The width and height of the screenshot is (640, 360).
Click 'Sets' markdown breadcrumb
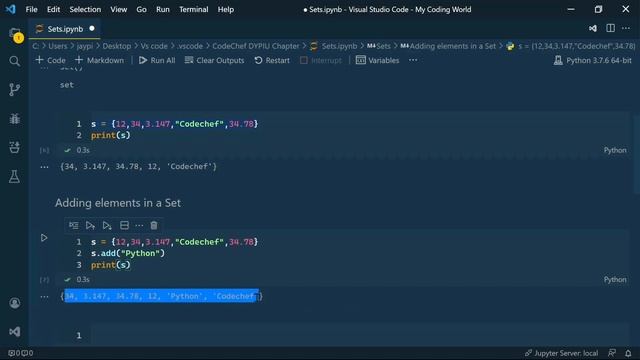pos(379,46)
